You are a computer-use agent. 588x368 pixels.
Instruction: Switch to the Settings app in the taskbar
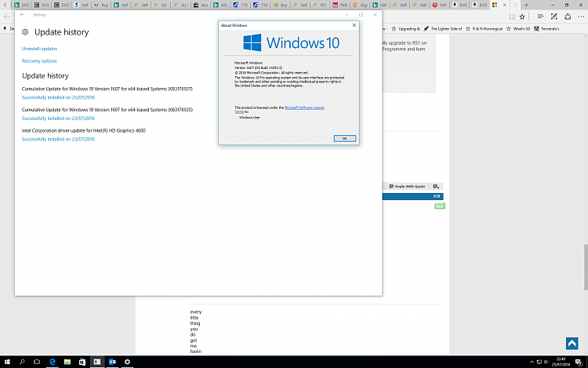coord(127,362)
